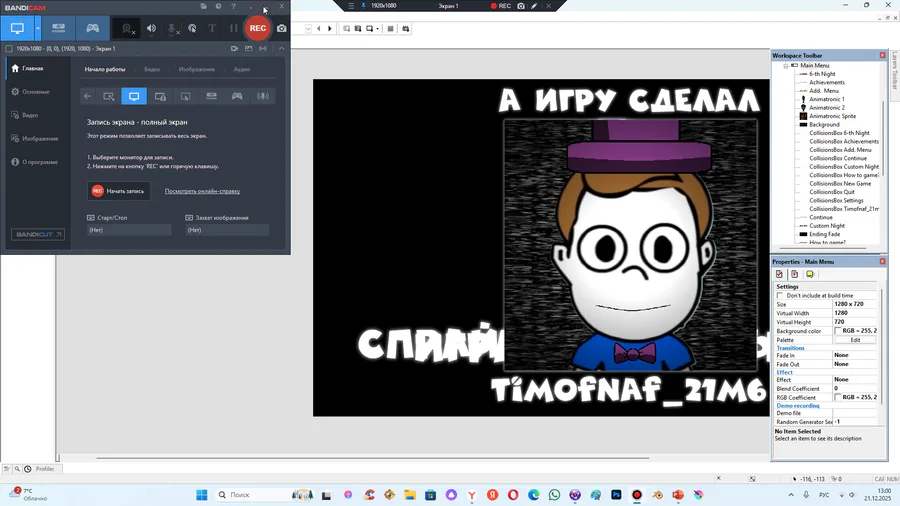Select Bandicam game recording mode
Screen dimensions: 900x506
[x=92, y=28]
